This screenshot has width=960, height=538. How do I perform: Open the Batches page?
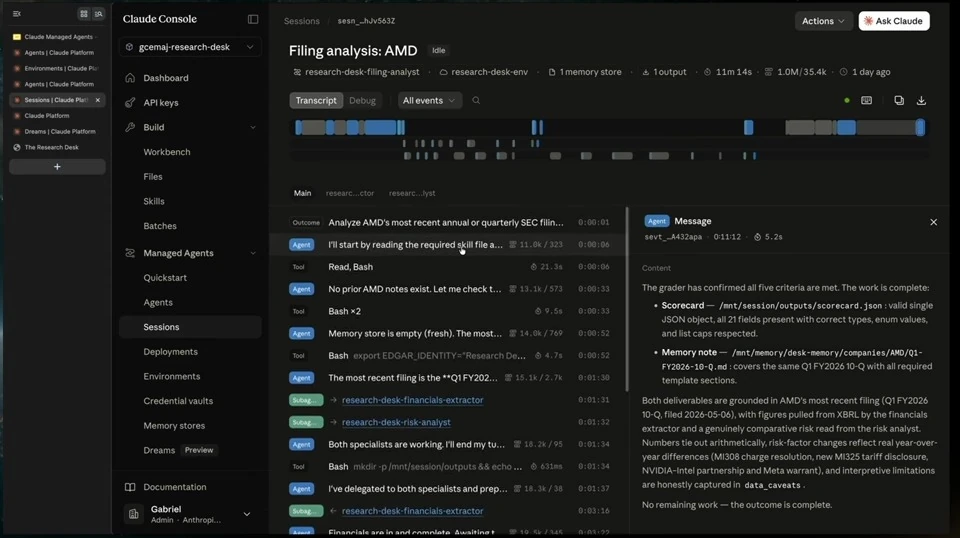tap(160, 226)
